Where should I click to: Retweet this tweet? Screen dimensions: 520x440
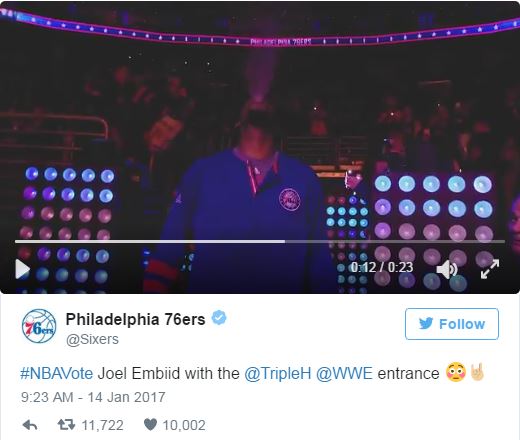(x=66, y=425)
